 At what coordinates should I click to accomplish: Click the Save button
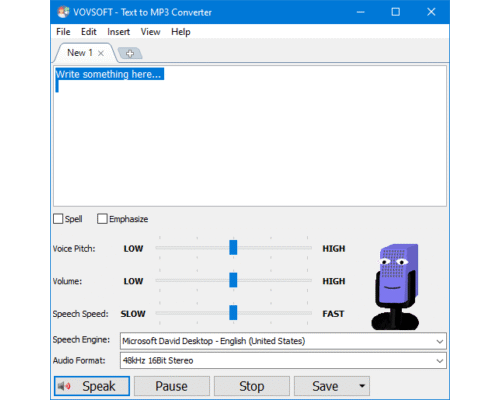pyautogui.click(x=325, y=386)
